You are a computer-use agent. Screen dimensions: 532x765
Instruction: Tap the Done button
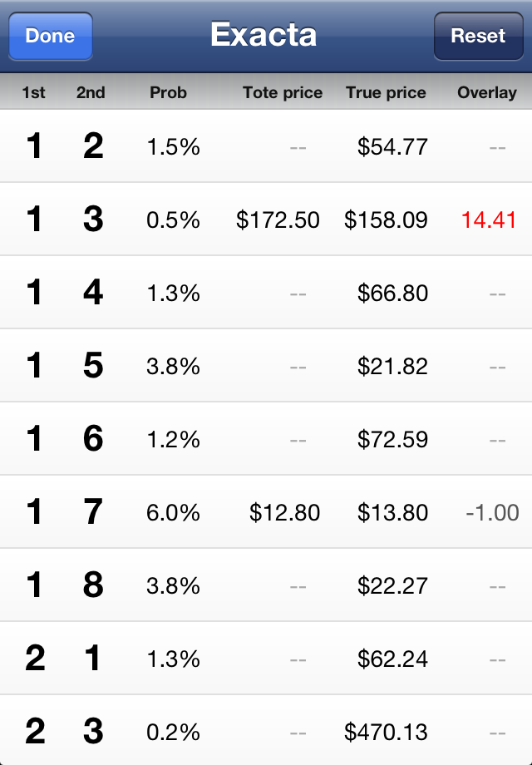pos(51,36)
